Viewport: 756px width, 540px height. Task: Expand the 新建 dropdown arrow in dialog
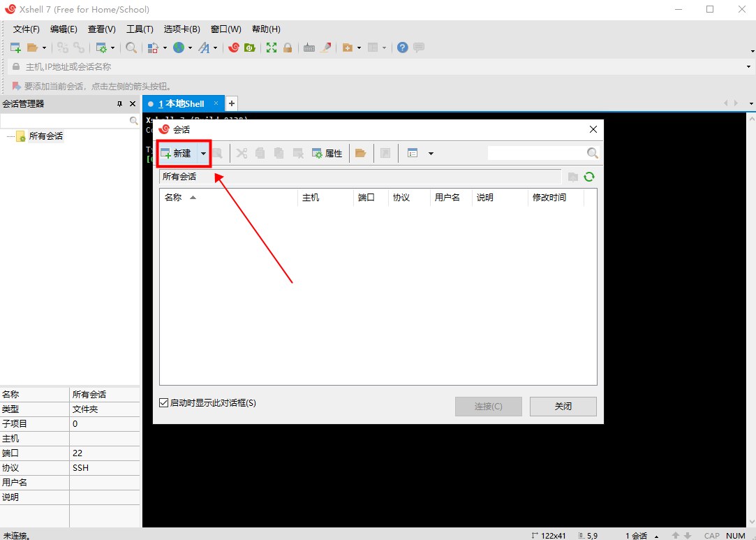click(x=203, y=154)
